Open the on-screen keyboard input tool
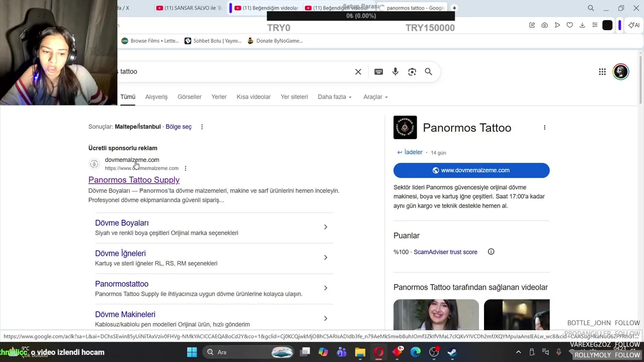The height and width of the screenshot is (362, 644). coord(379,72)
